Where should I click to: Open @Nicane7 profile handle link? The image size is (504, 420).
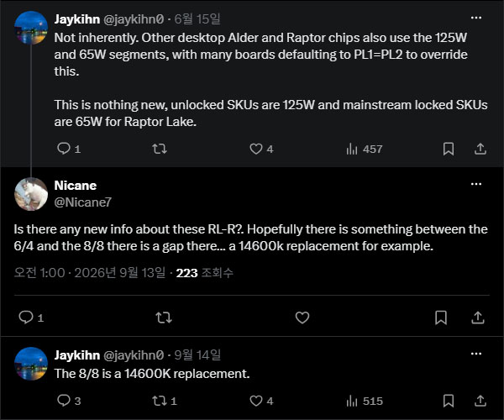click(82, 202)
